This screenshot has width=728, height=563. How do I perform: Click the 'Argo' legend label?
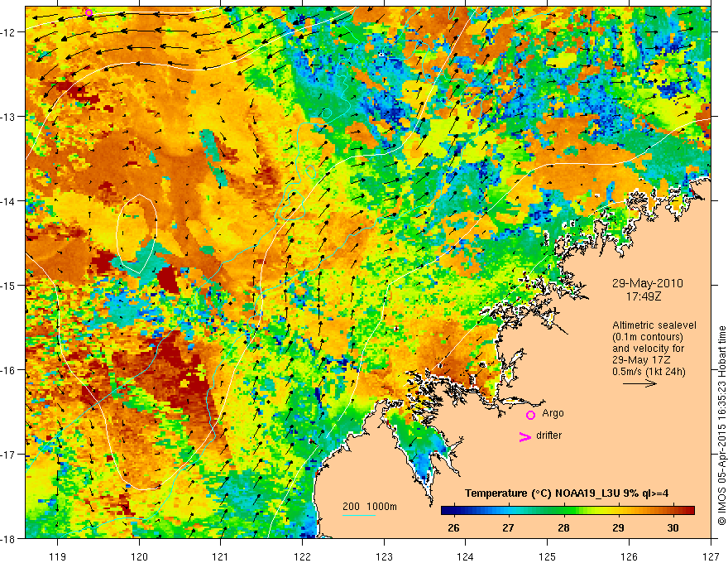pos(553,413)
